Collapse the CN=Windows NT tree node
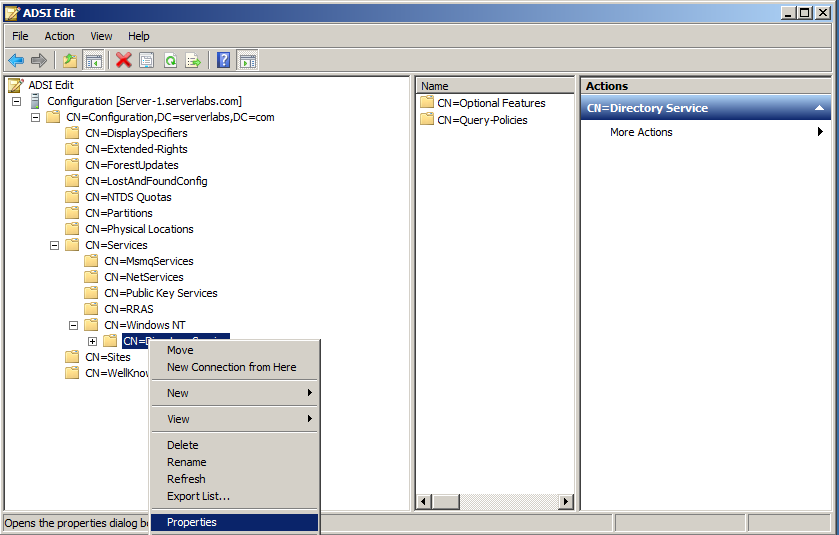 tap(74, 325)
